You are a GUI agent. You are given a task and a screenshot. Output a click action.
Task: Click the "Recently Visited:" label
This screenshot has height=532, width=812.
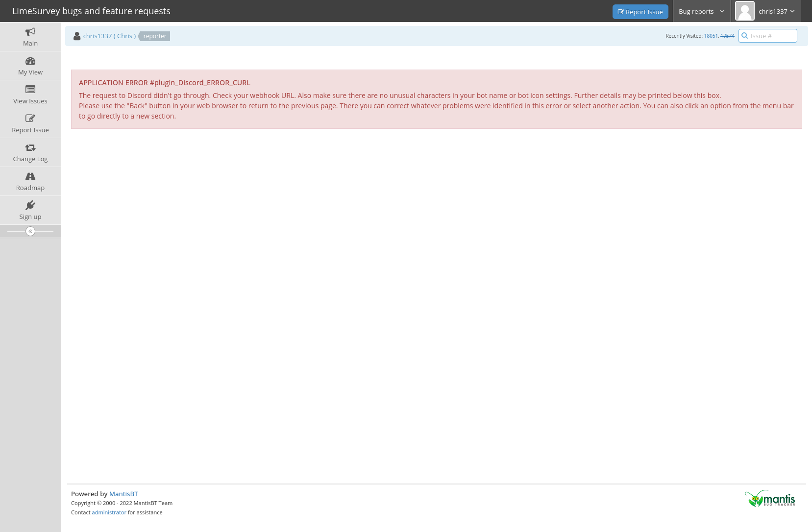pos(684,36)
